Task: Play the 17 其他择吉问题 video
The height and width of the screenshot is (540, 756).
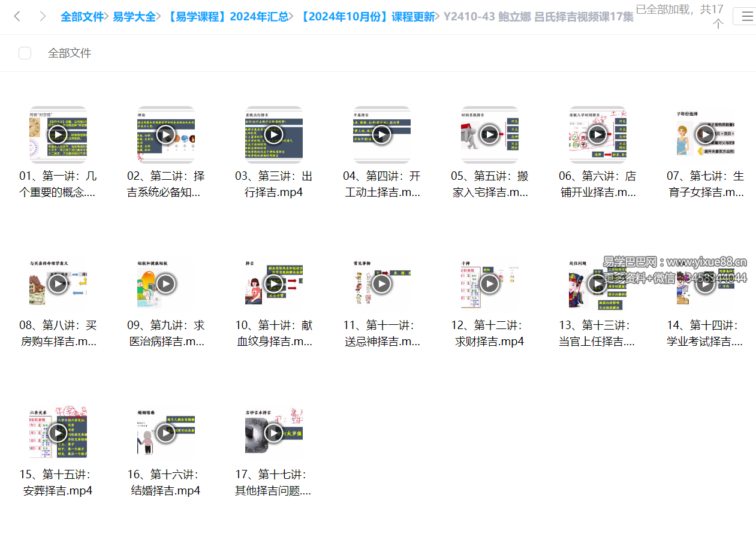Action: click(x=273, y=432)
